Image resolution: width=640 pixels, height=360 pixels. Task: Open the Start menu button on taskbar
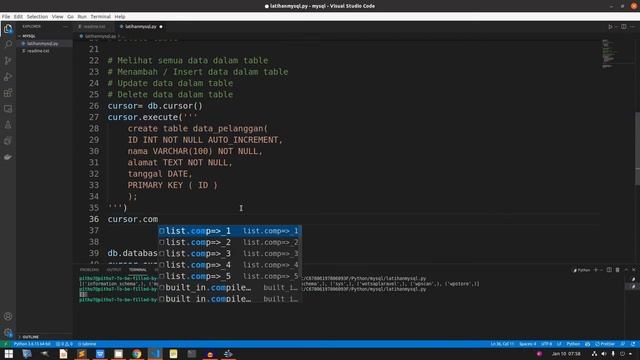(9, 354)
